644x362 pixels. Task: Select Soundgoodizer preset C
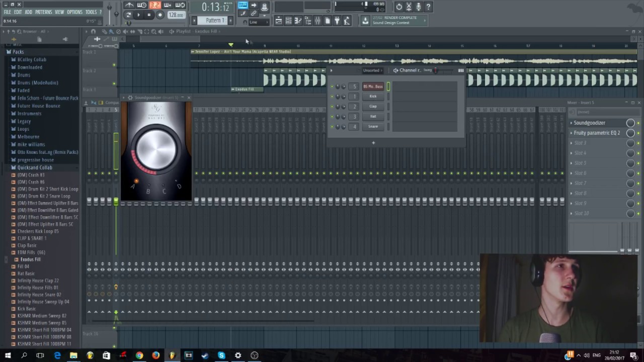point(164,192)
